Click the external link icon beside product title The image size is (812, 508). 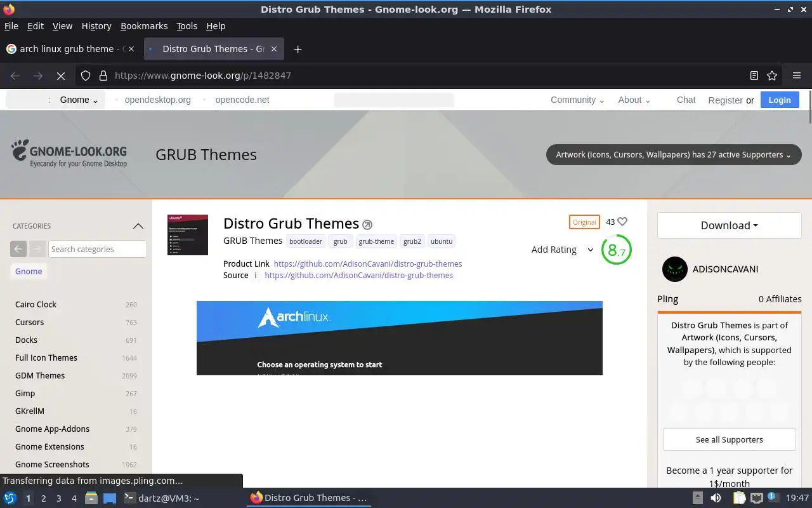tap(367, 225)
